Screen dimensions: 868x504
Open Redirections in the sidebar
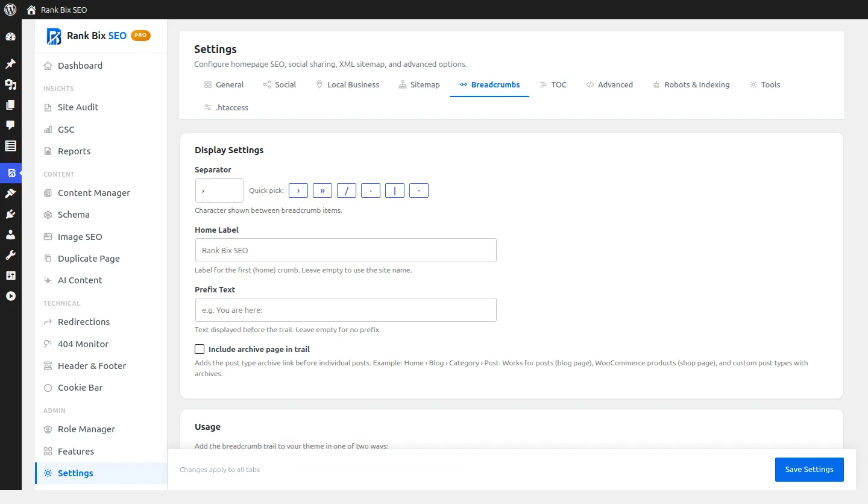pos(101,322)
